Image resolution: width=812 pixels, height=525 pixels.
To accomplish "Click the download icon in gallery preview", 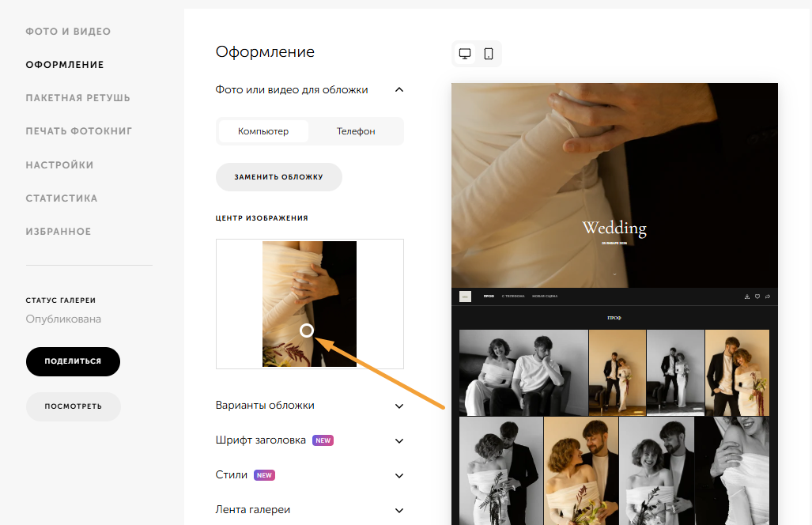I will point(746,296).
